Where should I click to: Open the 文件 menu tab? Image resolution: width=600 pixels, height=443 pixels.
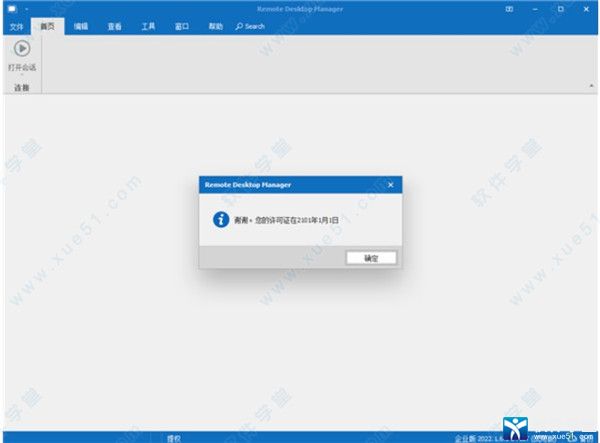16,27
